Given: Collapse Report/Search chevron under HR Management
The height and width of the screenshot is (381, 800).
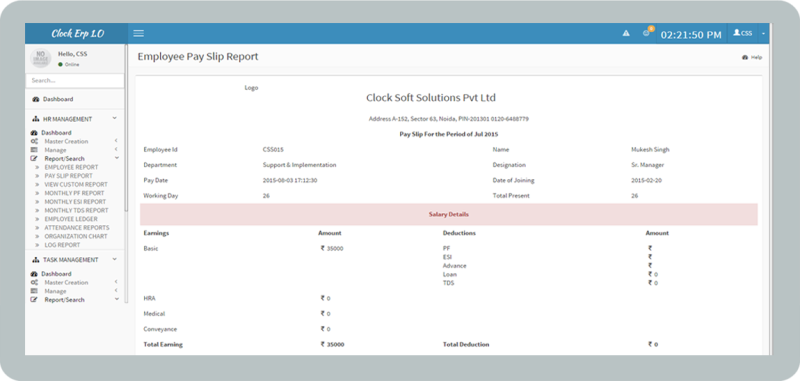Looking at the screenshot, I should (x=116, y=158).
